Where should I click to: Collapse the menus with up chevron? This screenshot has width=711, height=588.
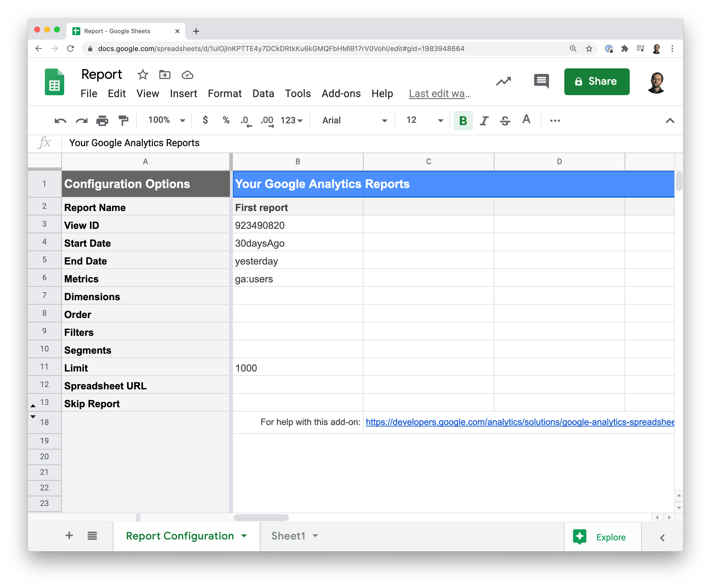tap(670, 121)
